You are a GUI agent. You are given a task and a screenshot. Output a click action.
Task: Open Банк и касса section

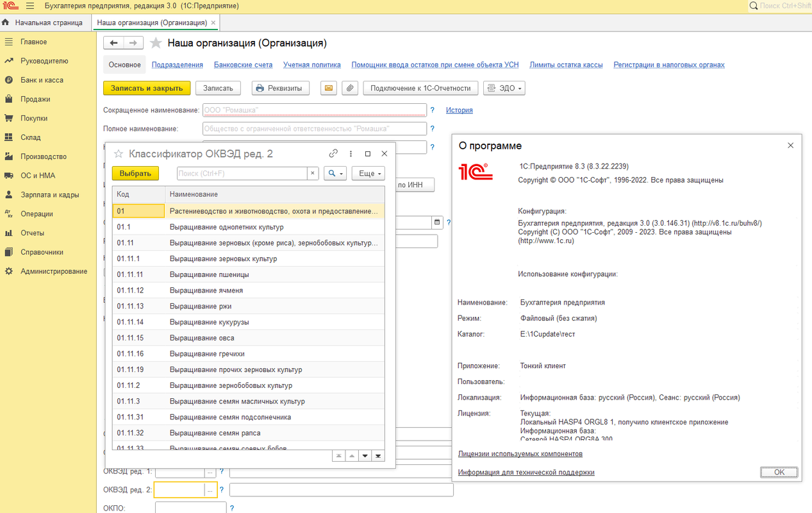point(42,80)
